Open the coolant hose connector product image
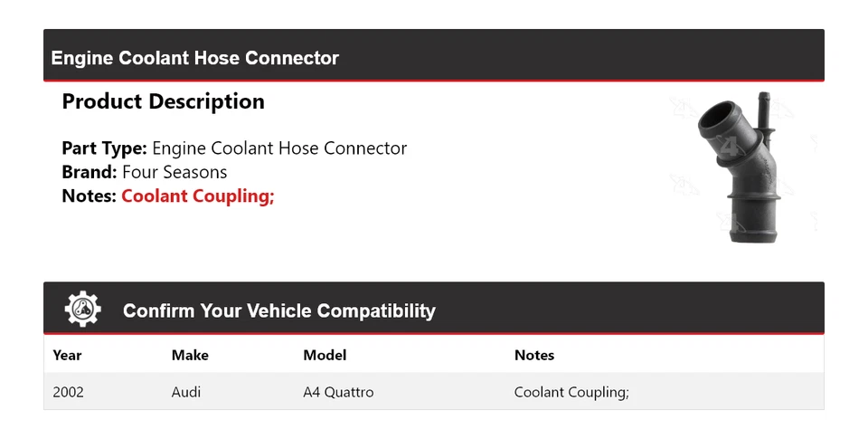This screenshot has width=868, height=439. point(739,167)
